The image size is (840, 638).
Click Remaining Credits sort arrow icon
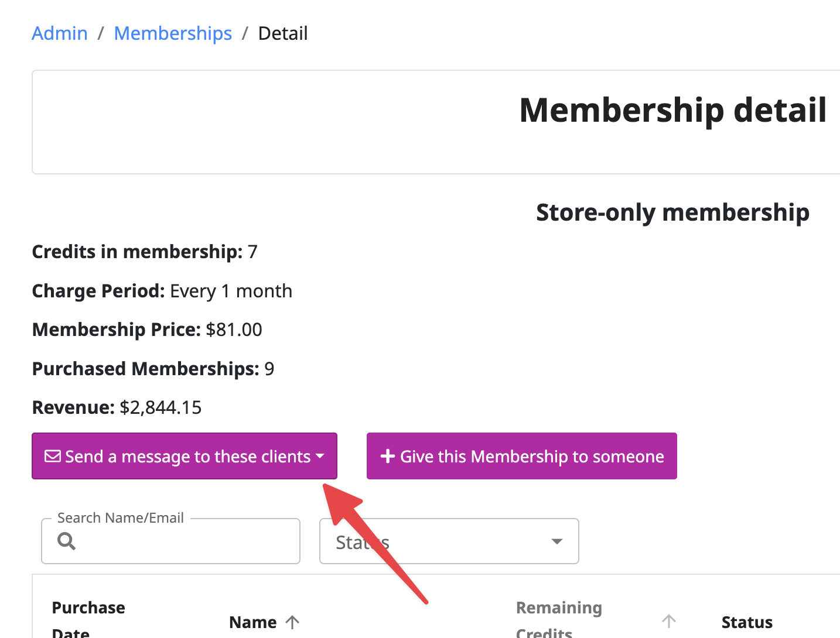pyautogui.click(x=669, y=621)
